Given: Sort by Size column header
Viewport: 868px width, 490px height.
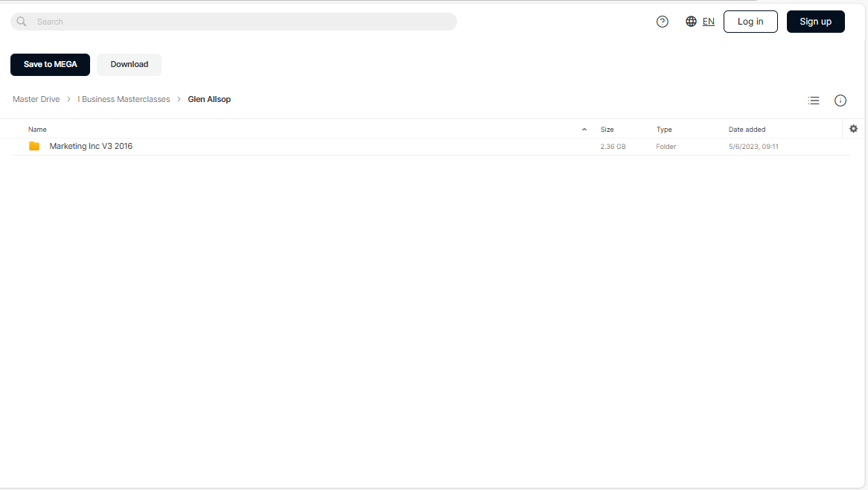Looking at the screenshot, I should point(607,130).
